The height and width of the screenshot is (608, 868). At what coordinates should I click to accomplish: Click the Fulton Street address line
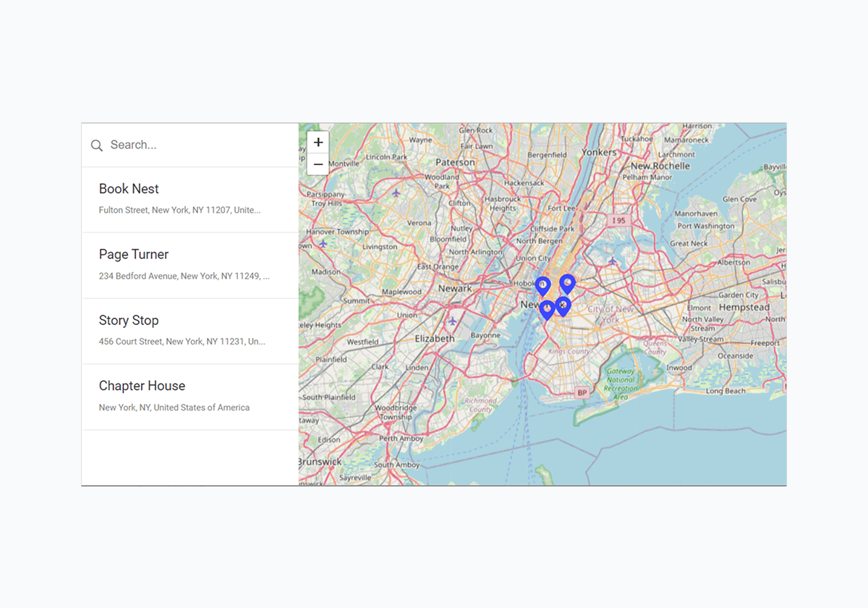[x=179, y=210]
